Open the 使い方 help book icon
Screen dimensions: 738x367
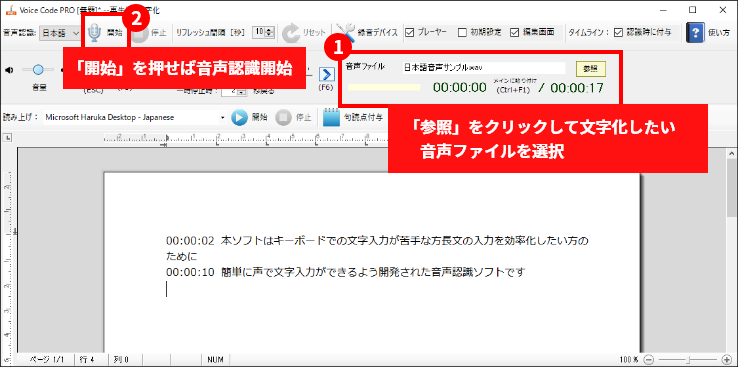point(695,32)
